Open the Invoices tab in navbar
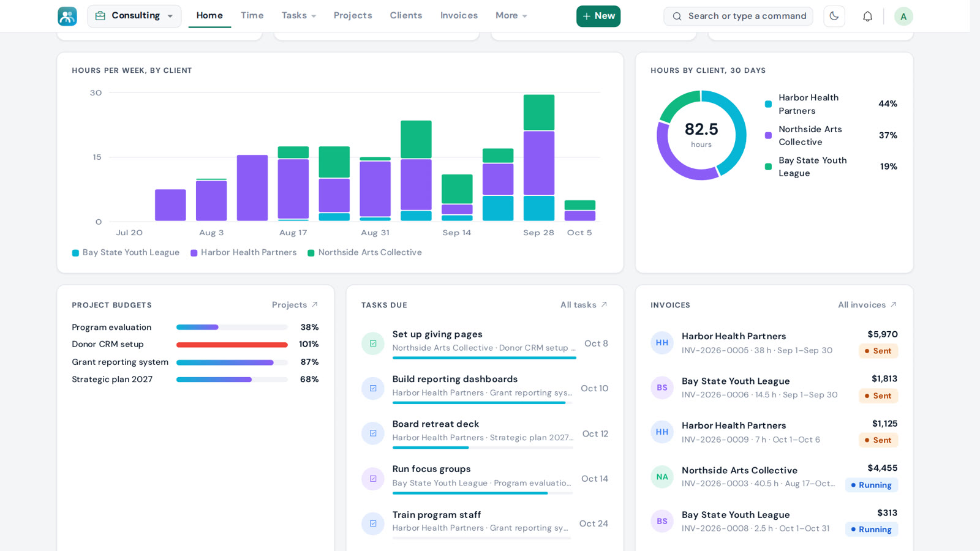 click(459, 16)
